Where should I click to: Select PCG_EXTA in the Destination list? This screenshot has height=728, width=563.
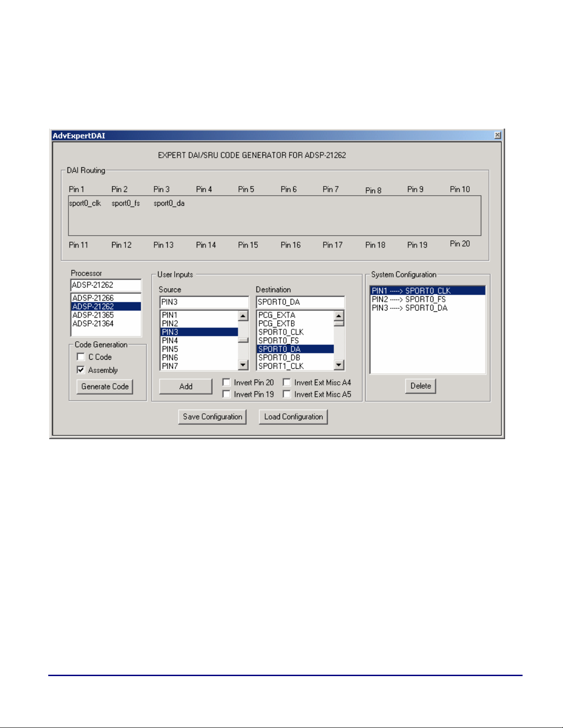[x=296, y=315]
